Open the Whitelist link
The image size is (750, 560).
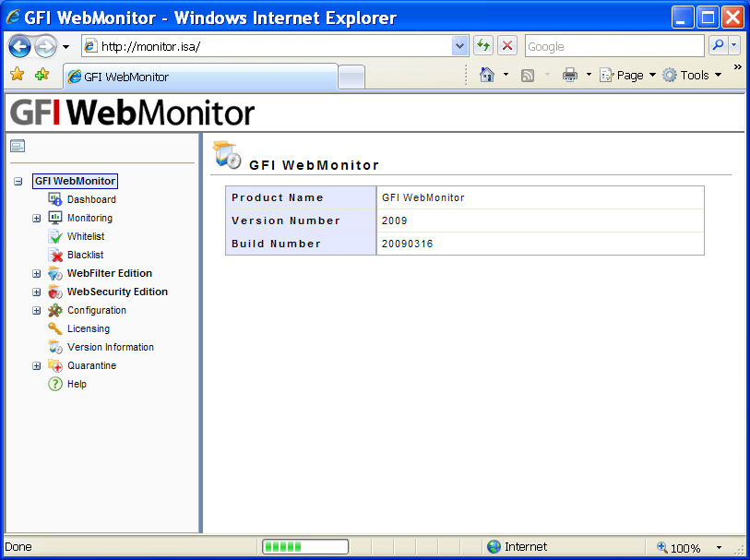pos(86,236)
